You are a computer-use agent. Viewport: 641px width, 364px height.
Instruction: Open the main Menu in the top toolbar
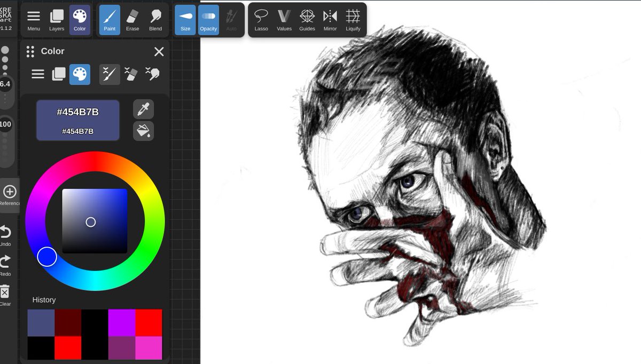click(x=34, y=20)
